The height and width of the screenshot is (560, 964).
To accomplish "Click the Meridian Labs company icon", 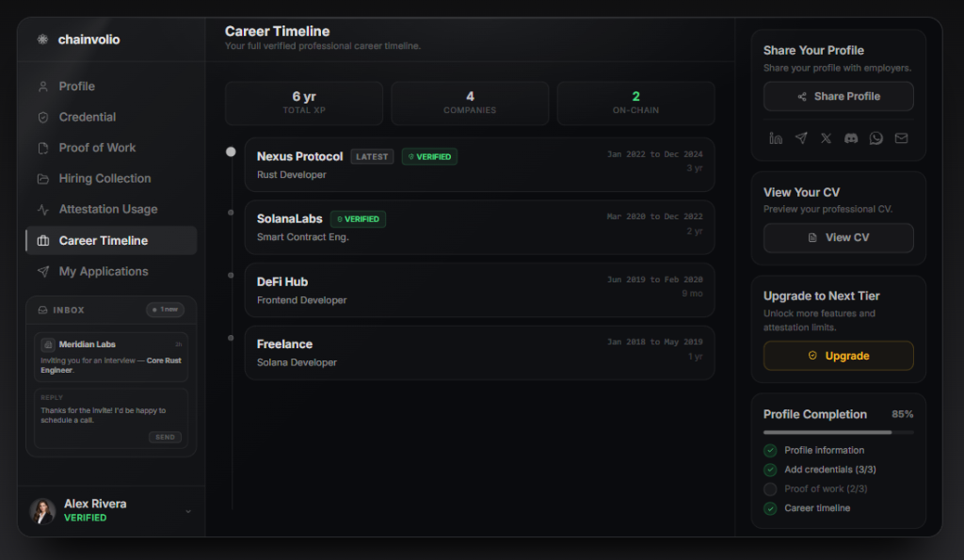I will click(48, 344).
